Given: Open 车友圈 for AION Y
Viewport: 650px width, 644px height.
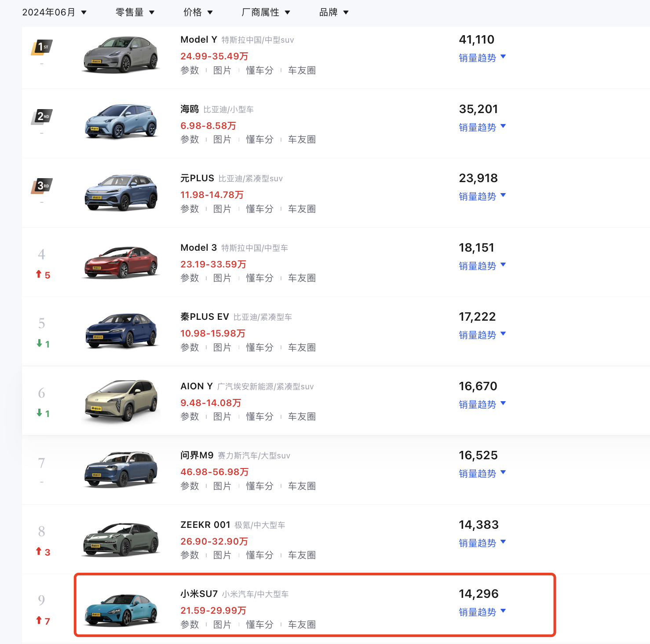Looking at the screenshot, I should [302, 417].
